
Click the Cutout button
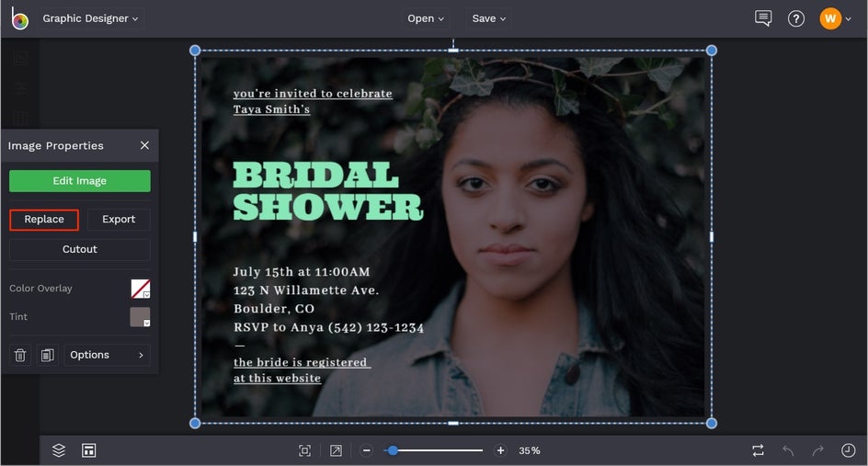pos(80,249)
